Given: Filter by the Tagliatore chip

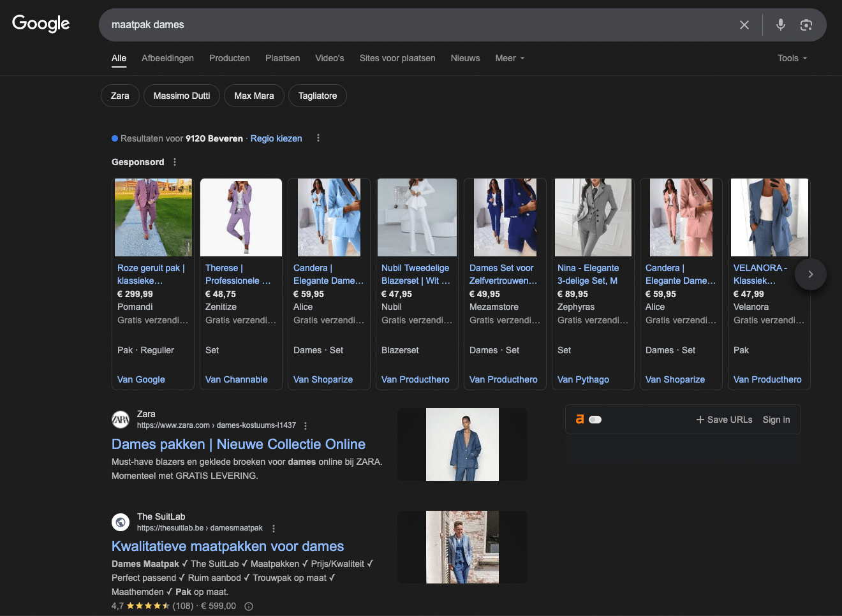Looking at the screenshot, I should [318, 96].
